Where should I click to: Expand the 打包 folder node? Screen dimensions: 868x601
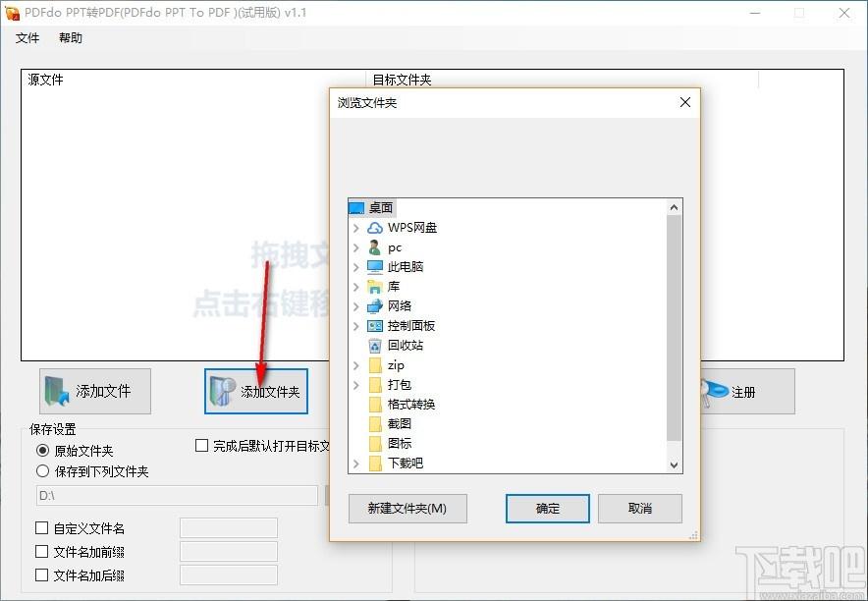click(x=356, y=385)
